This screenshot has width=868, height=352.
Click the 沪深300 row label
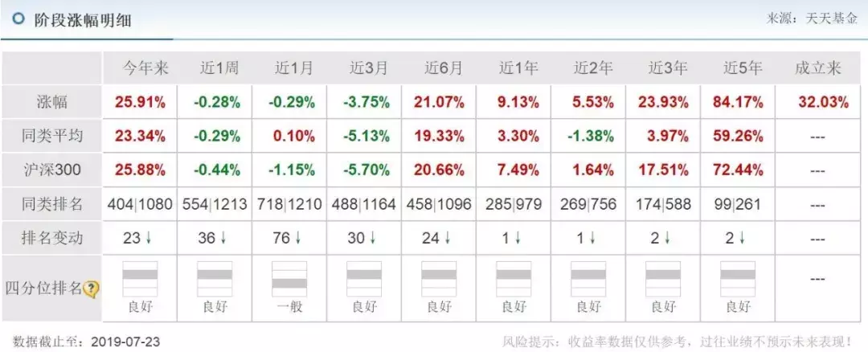point(50,170)
